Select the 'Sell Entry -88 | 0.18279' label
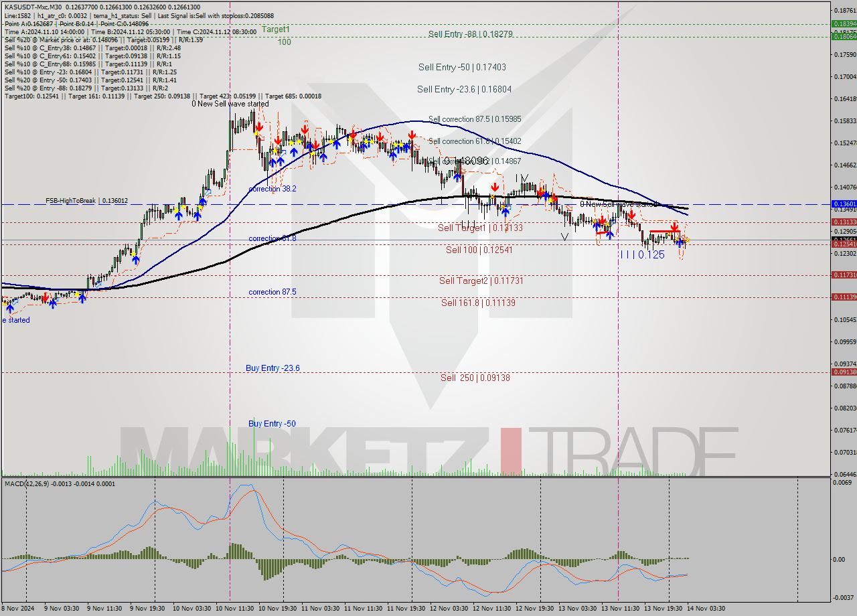This screenshot has height=616, width=857. coord(470,34)
